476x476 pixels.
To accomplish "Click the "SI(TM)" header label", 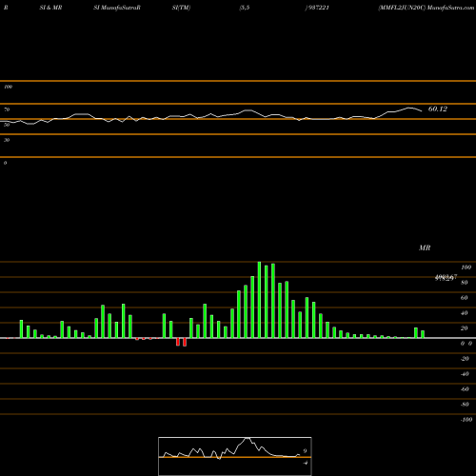I will [x=181, y=8].
